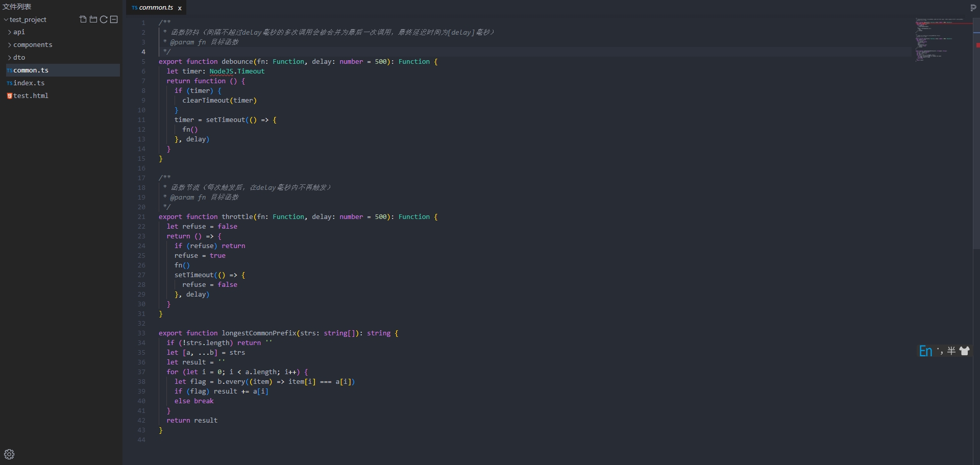Select common.ts in the file tree
Image resolution: width=980 pixels, height=465 pixels.
[x=63, y=70]
